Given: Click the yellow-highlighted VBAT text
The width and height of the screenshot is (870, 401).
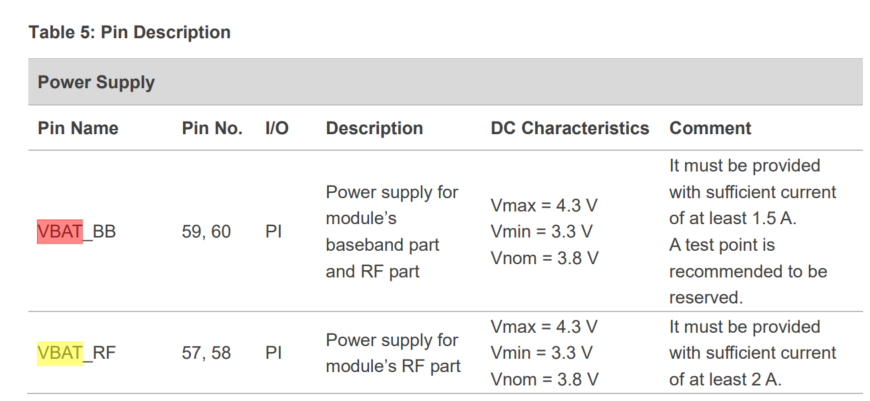Looking at the screenshot, I should pos(59,352).
